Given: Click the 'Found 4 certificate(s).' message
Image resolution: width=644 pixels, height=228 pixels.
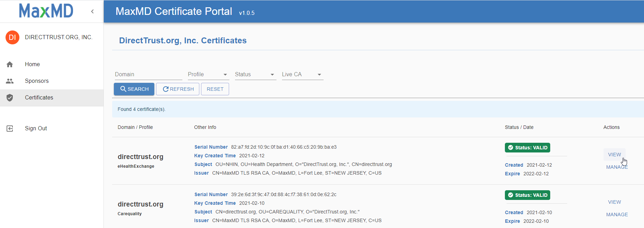Looking at the screenshot, I should (x=142, y=109).
